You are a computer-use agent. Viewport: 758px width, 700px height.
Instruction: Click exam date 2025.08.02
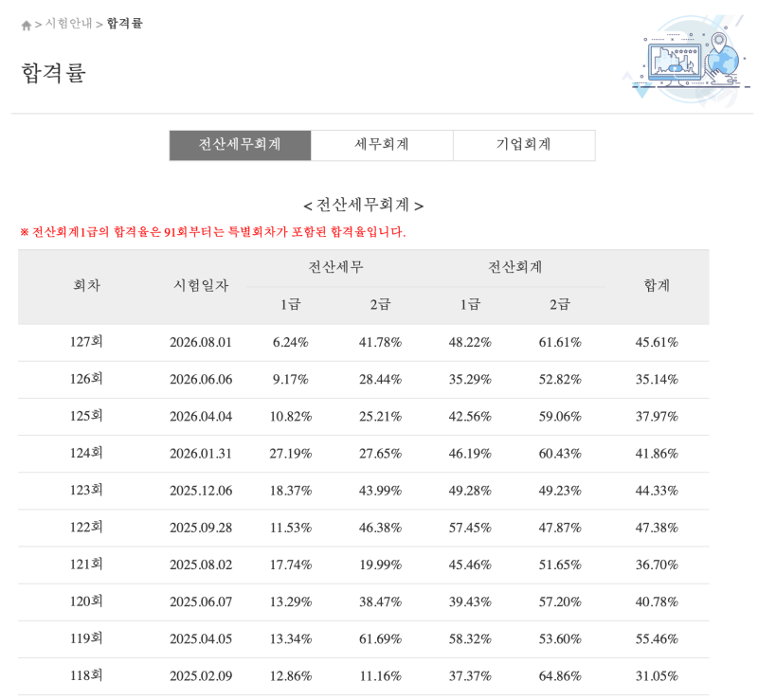(201, 565)
